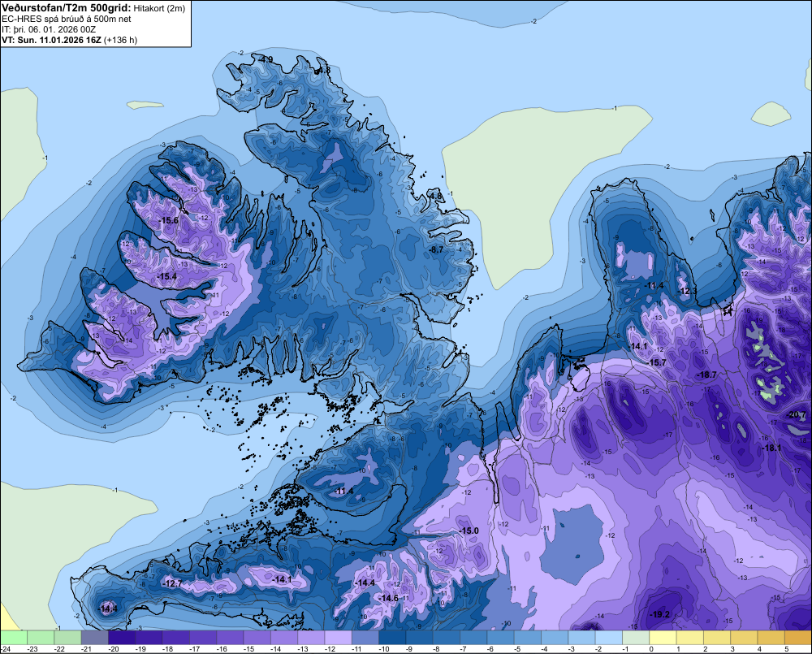Select the dark blue legend swatch labeled -10
This screenshot has width=812, height=654.
click(x=392, y=637)
